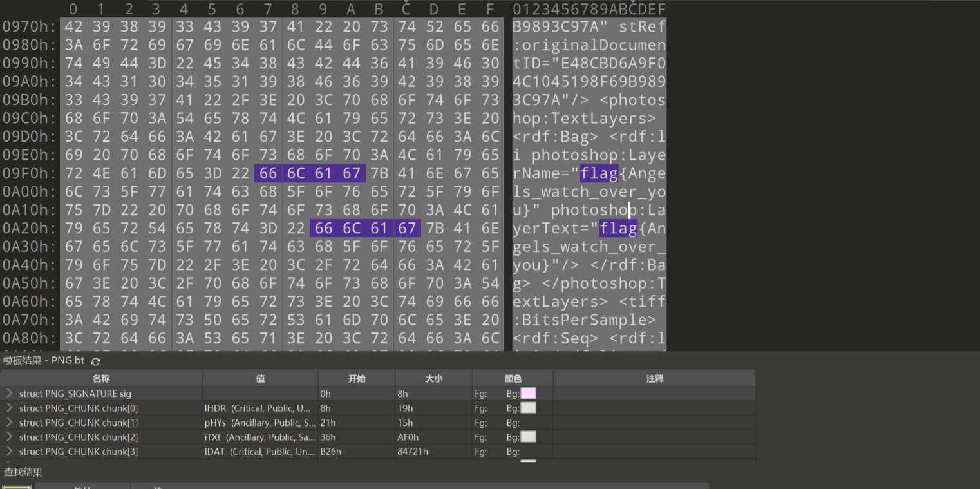Click the 0A80h row address
This screenshot has width=980, height=489.
coord(29,338)
